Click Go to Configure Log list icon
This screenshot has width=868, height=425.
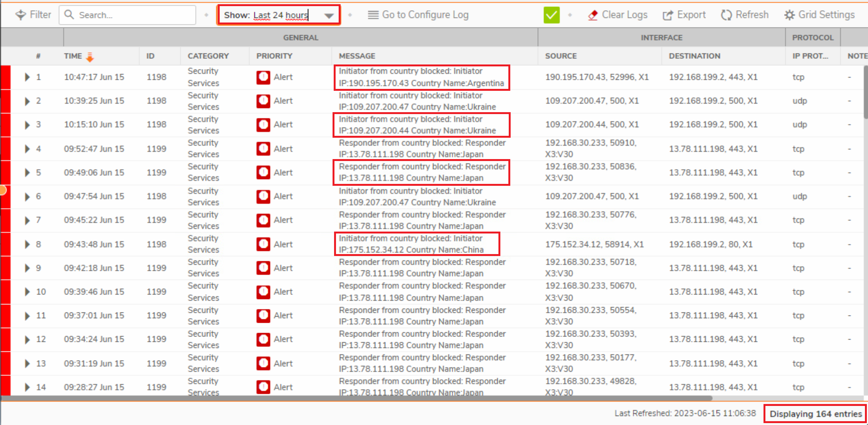(x=373, y=15)
